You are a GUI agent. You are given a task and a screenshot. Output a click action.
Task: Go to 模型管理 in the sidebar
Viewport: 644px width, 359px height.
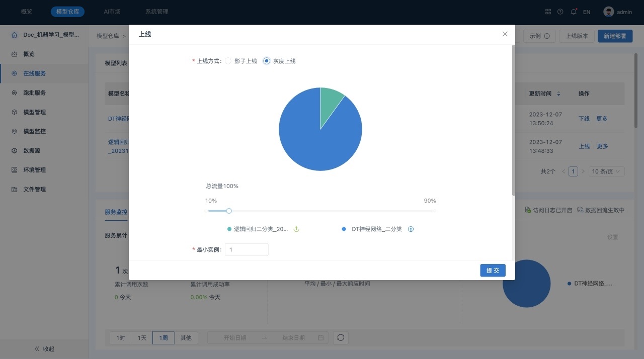(34, 112)
